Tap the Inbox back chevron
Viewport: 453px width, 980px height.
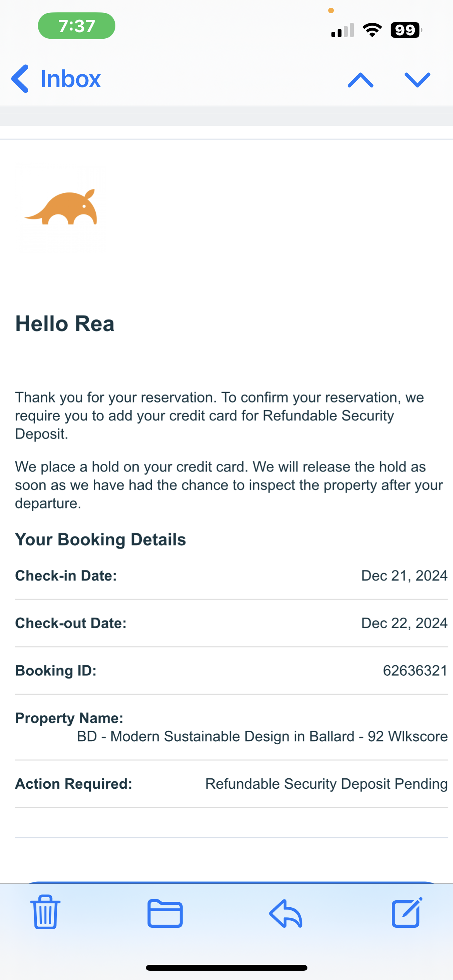[x=20, y=79]
